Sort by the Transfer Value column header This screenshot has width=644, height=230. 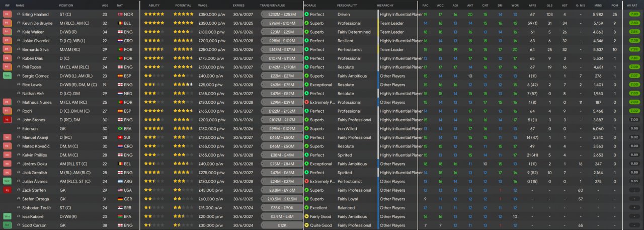272,5
